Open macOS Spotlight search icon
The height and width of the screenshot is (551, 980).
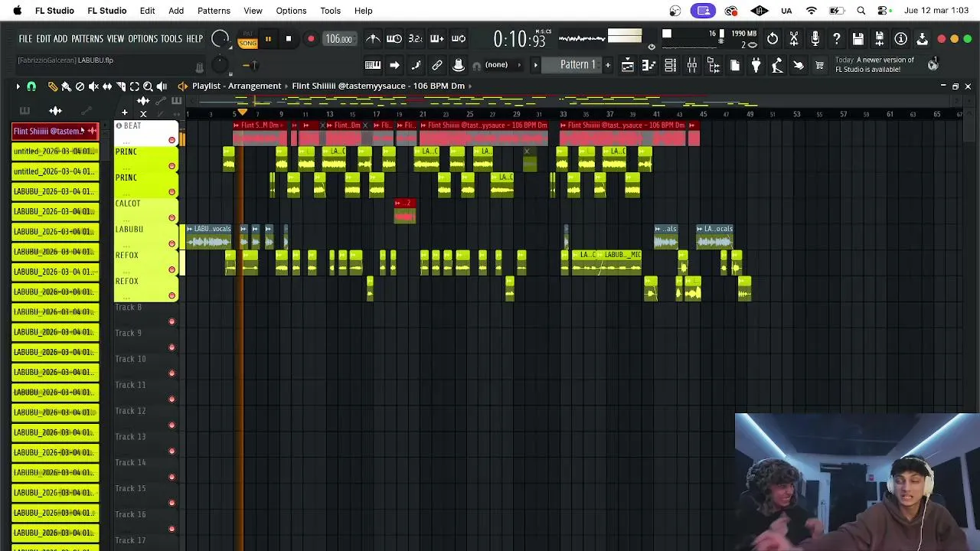861,11
